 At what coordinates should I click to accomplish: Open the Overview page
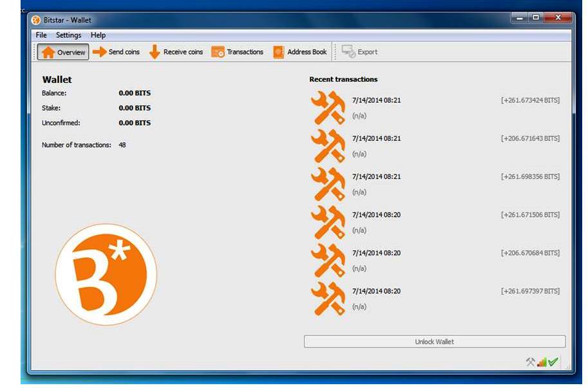pos(63,52)
